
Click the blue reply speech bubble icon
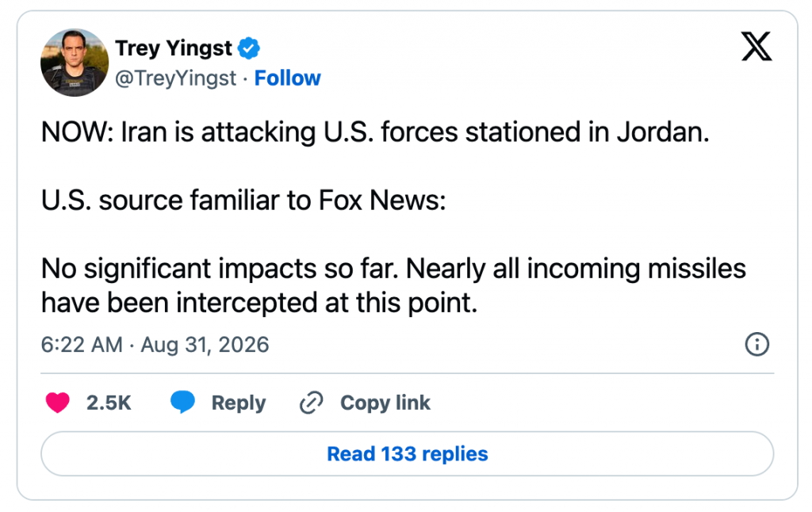tap(183, 403)
